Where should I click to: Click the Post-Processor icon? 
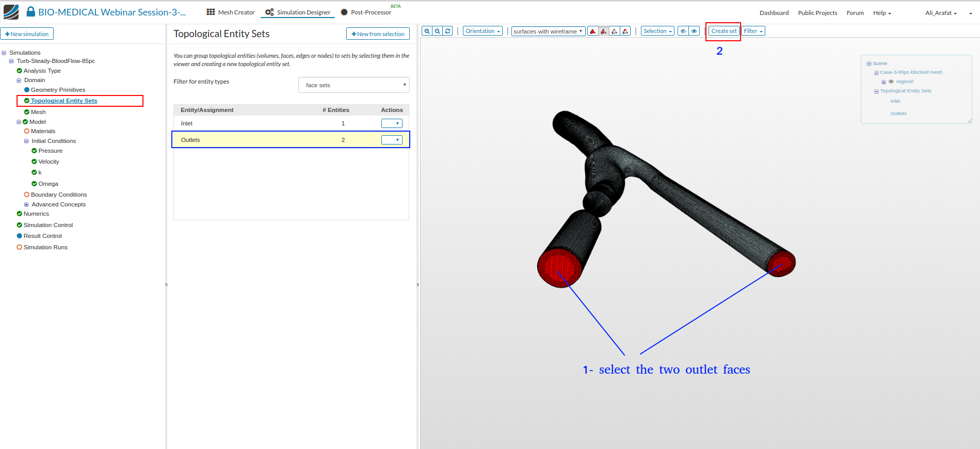pyautogui.click(x=344, y=12)
